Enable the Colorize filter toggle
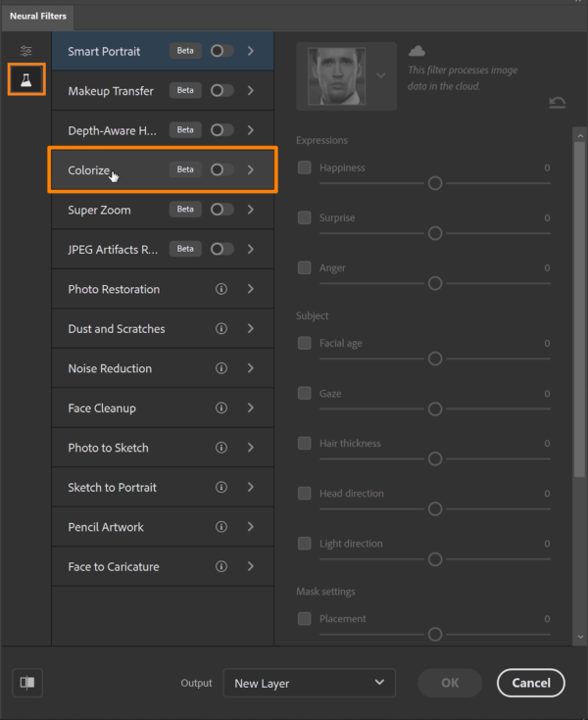Screen dimensions: 588x720 click(x=221, y=169)
